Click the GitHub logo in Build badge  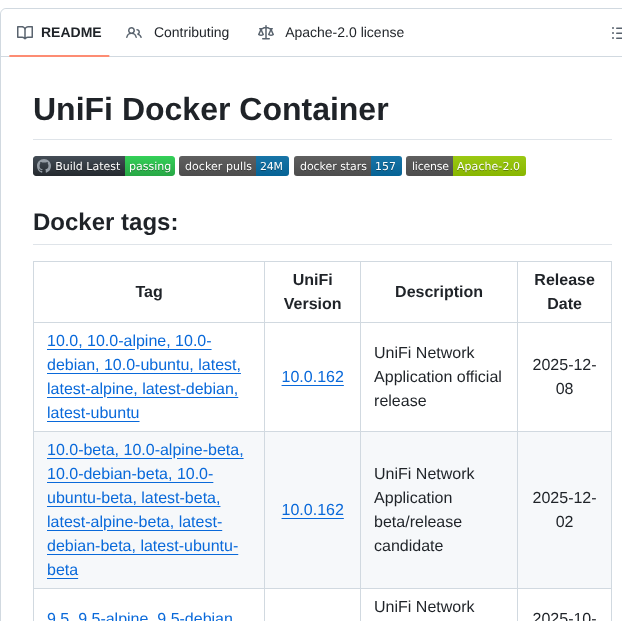pos(43,166)
